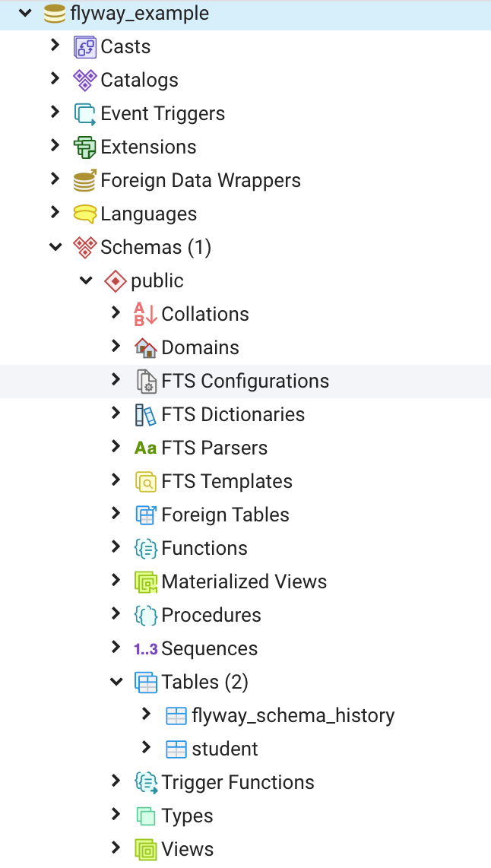Viewport: 491px width, 868px height.
Task: Click the Sequences icon
Action: [x=145, y=648]
